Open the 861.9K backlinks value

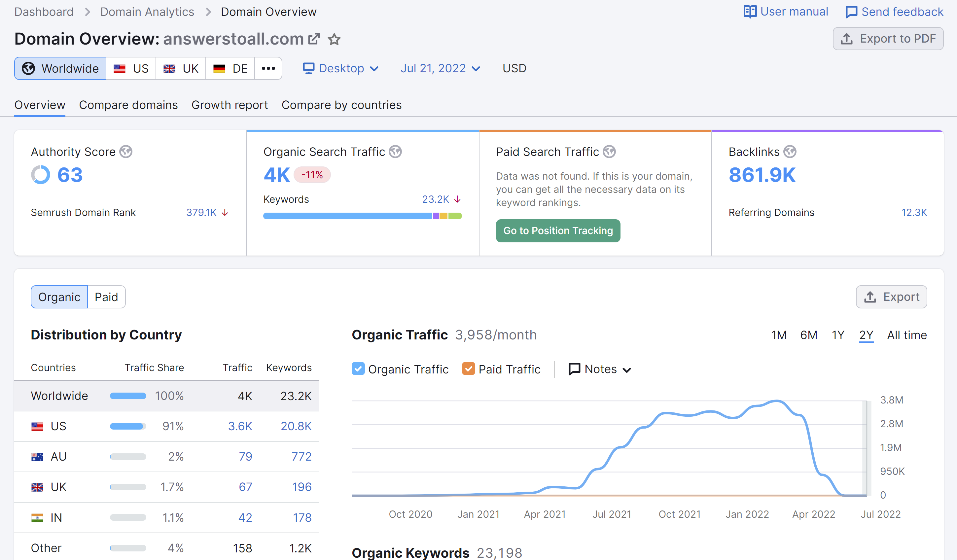[762, 175]
